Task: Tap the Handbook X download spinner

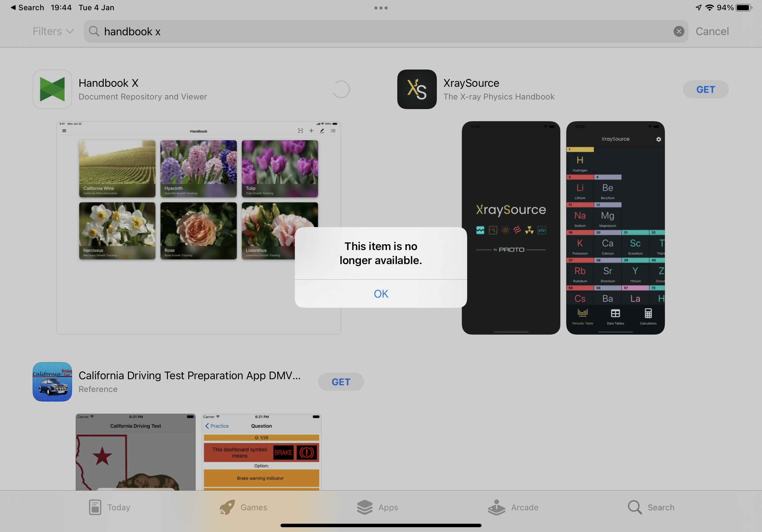Action: coord(341,89)
